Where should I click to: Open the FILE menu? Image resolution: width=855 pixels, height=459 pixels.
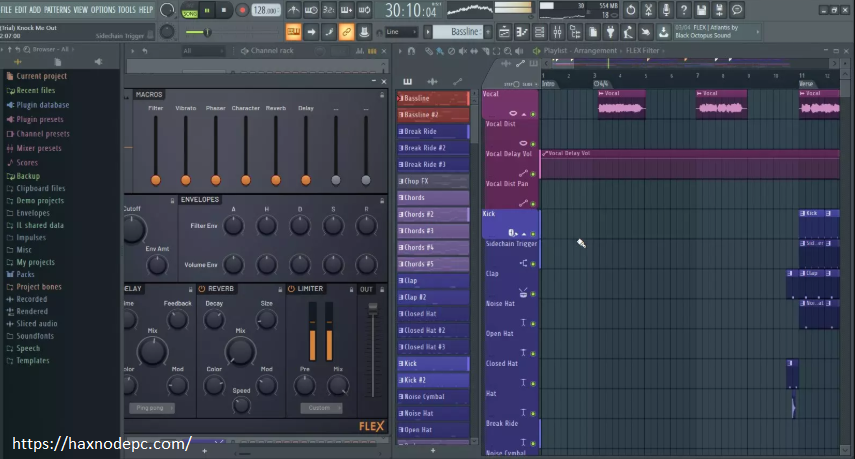pyautogui.click(x=6, y=10)
